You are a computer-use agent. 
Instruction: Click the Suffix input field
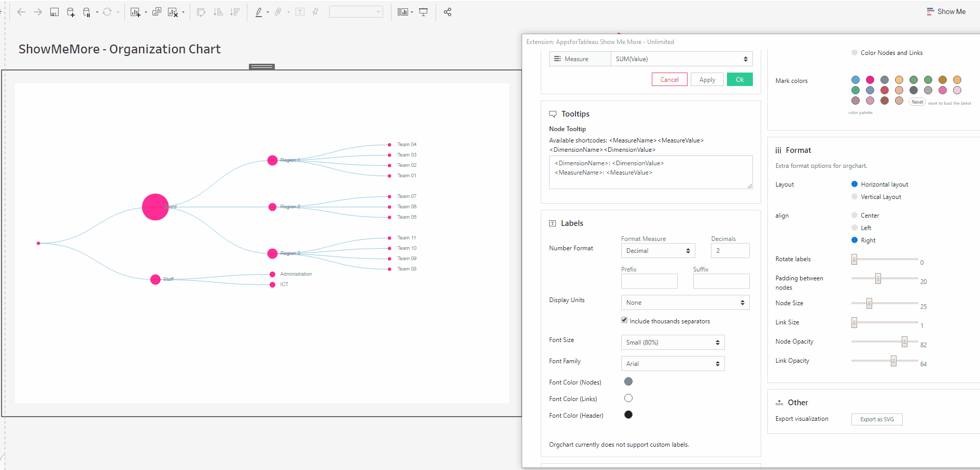[x=721, y=281]
